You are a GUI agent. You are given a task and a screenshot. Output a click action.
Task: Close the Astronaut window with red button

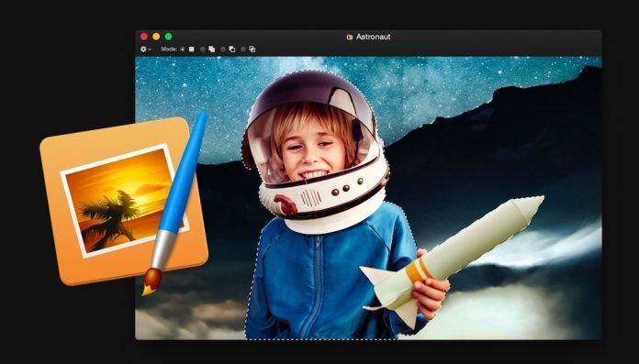click(x=144, y=37)
